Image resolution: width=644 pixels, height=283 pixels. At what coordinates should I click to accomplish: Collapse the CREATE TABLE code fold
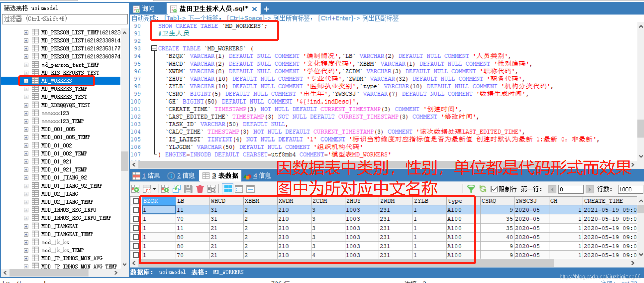coord(154,48)
